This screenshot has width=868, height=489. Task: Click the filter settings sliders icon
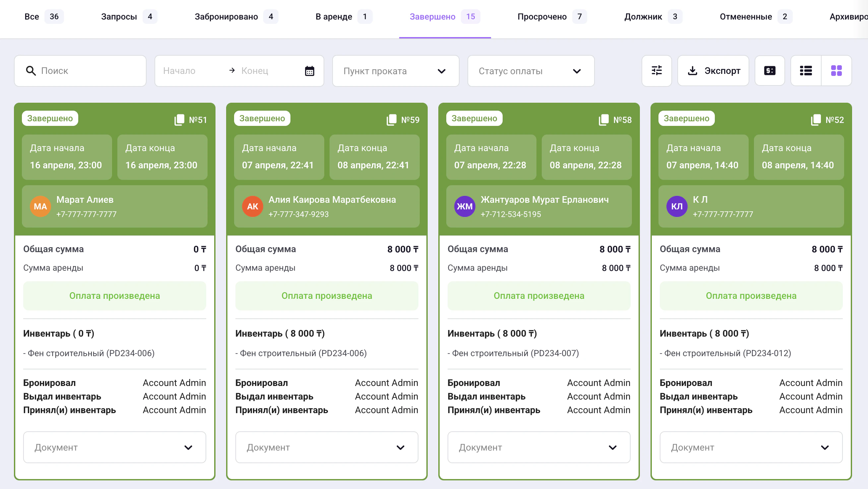pyautogui.click(x=656, y=71)
